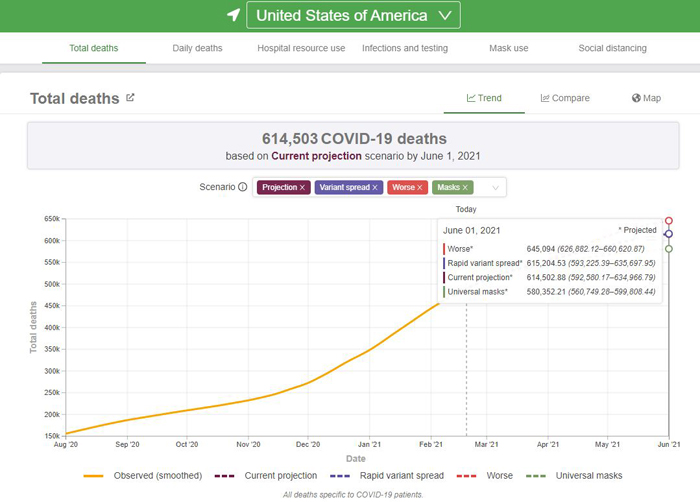Click the Current projection scenario text in the banner
700x502 pixels.
(317, 156)
